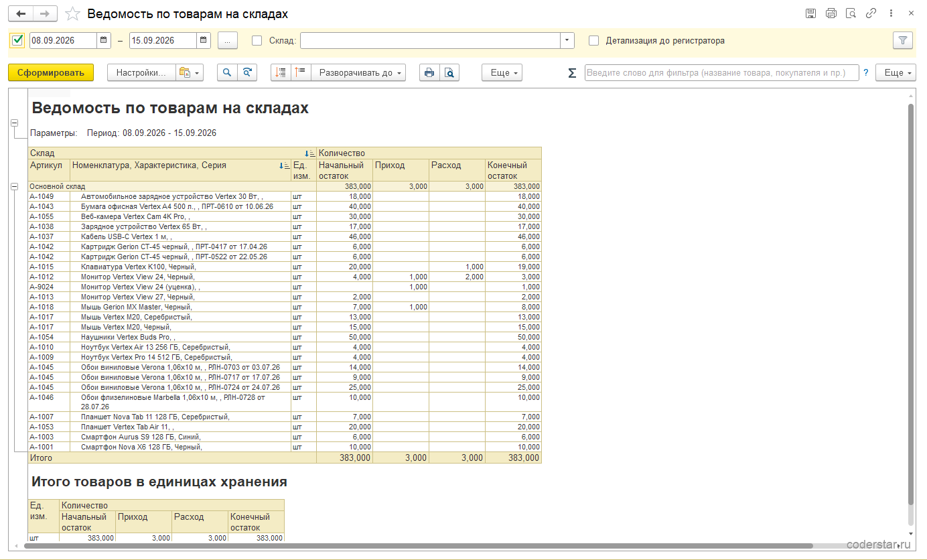Go back with the left arrow button
The width and height of the screenshot is (927, 560).
click(x=21, y=14)
